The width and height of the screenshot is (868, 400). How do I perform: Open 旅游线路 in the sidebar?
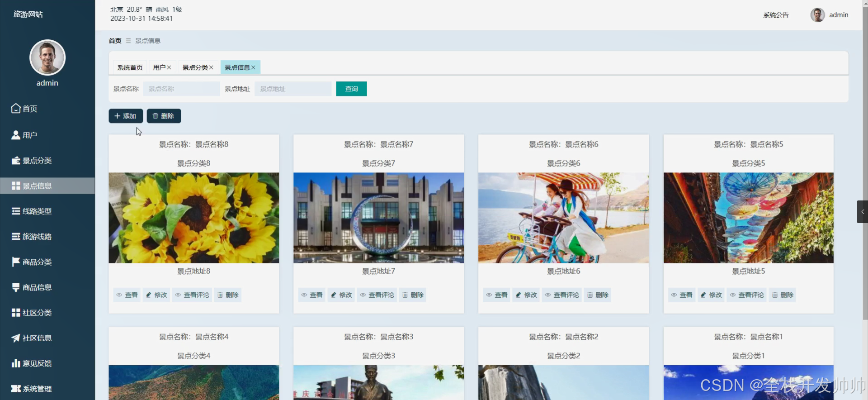pyautogui.click(x=47, y=237)
